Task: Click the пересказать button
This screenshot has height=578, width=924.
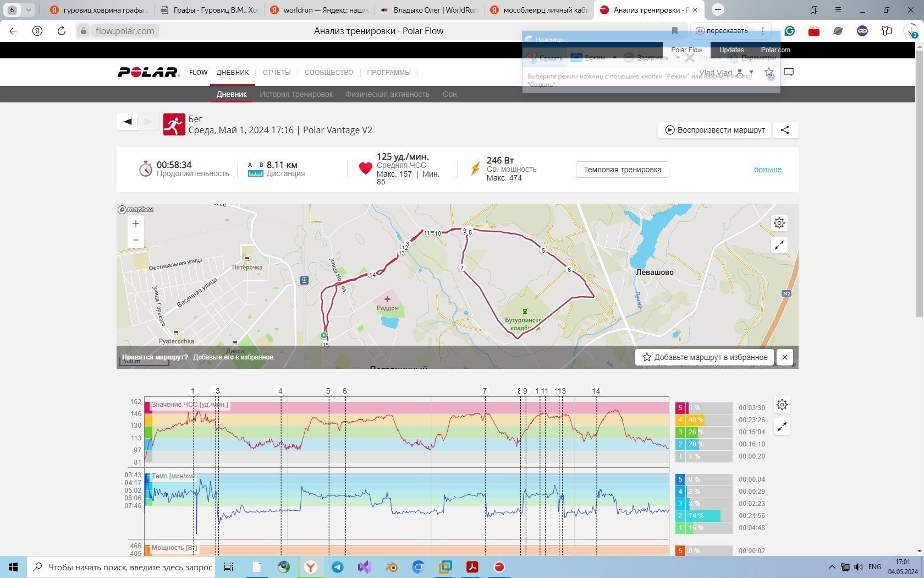Action: click(x=722, y=31)
